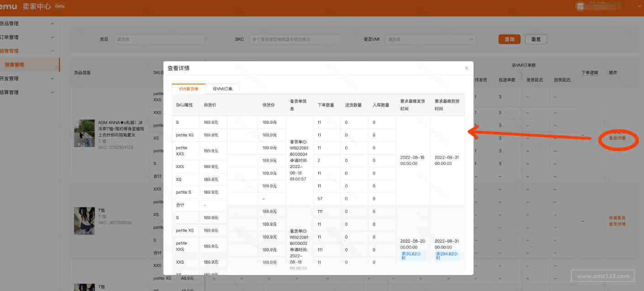Click the 备货单信息 column header
This screenshot has width=644, height=291.
tap(299, 105)
